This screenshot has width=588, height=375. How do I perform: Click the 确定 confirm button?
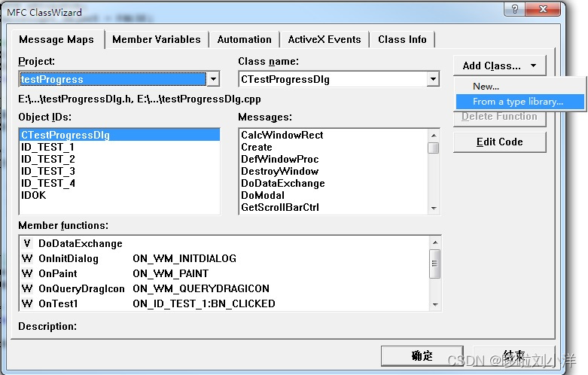click(422, 355)
